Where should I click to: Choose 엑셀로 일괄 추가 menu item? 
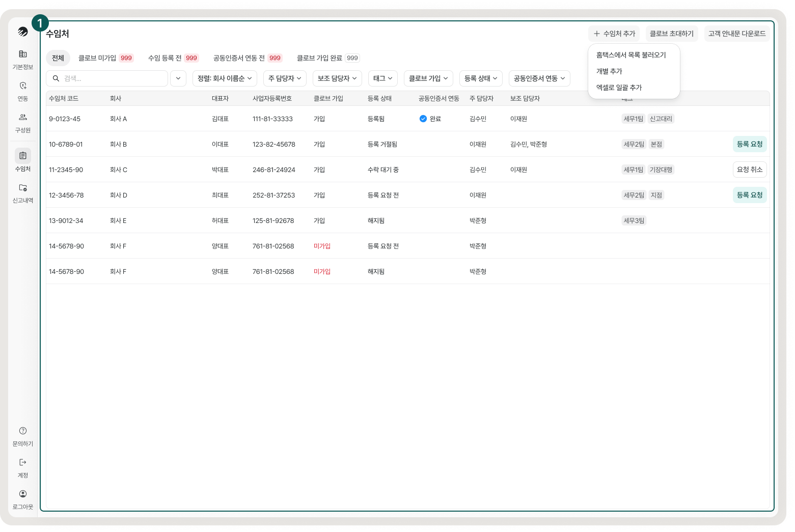[x=619, y=88]
